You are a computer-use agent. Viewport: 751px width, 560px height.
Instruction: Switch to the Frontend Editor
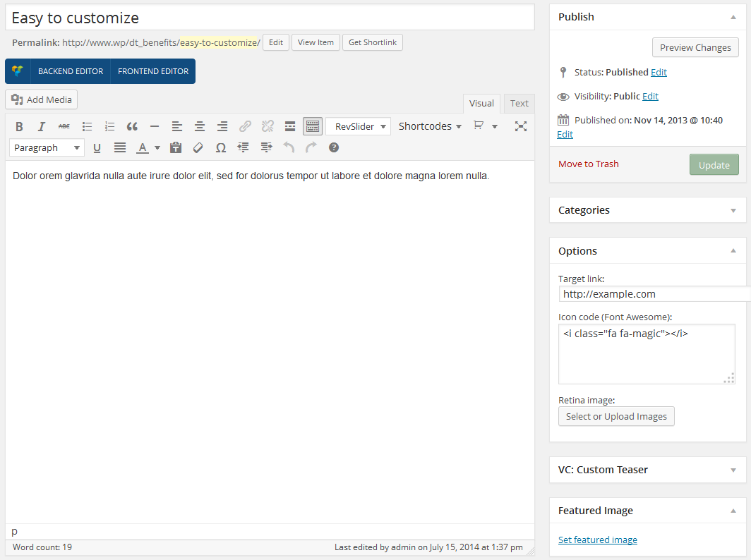(153, 71)
